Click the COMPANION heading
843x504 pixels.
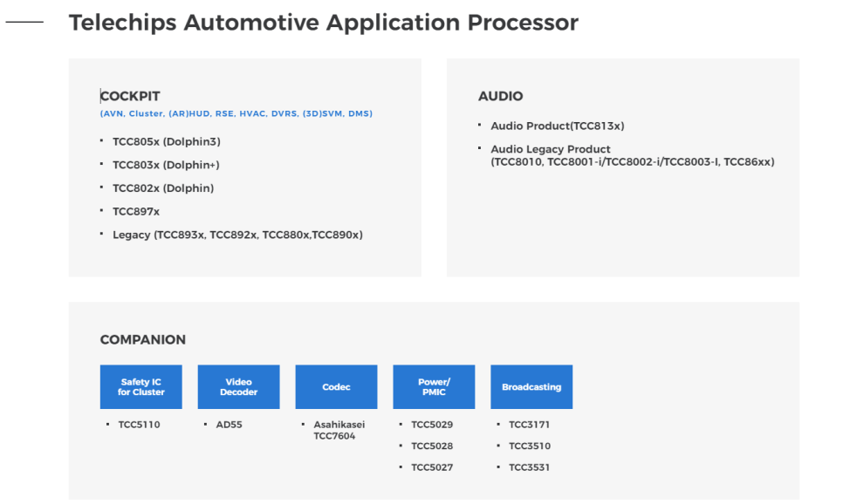coord(143,339)
